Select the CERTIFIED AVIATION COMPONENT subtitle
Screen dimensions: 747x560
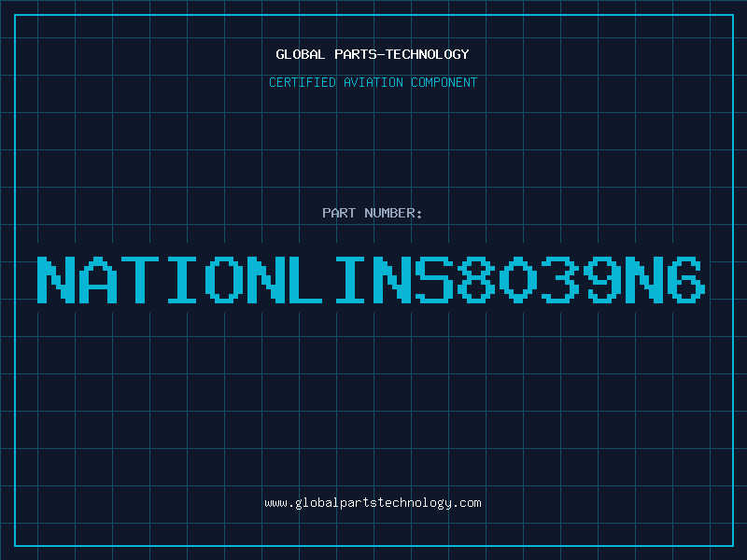373,82
